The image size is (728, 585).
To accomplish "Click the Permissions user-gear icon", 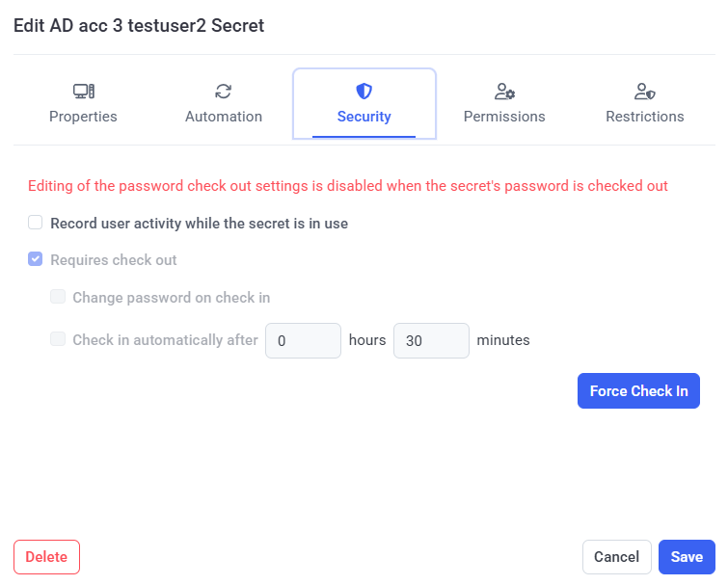I will point(504,92).
